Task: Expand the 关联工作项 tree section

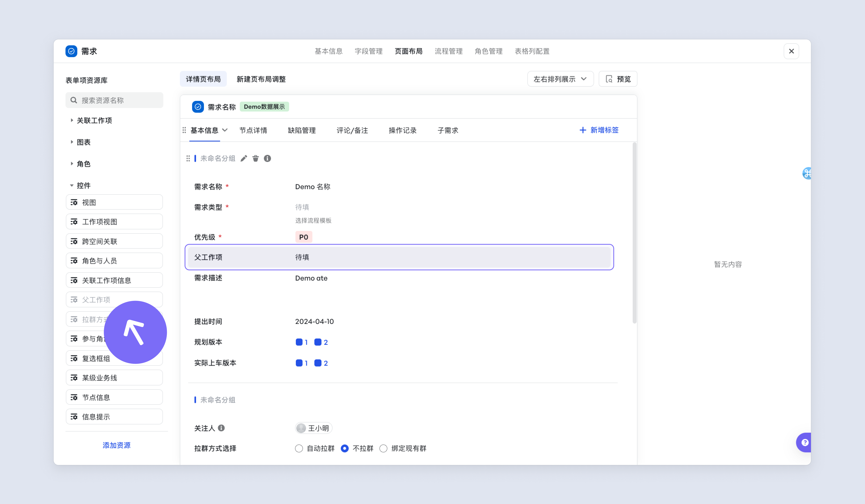Action: tap(72, 120)
